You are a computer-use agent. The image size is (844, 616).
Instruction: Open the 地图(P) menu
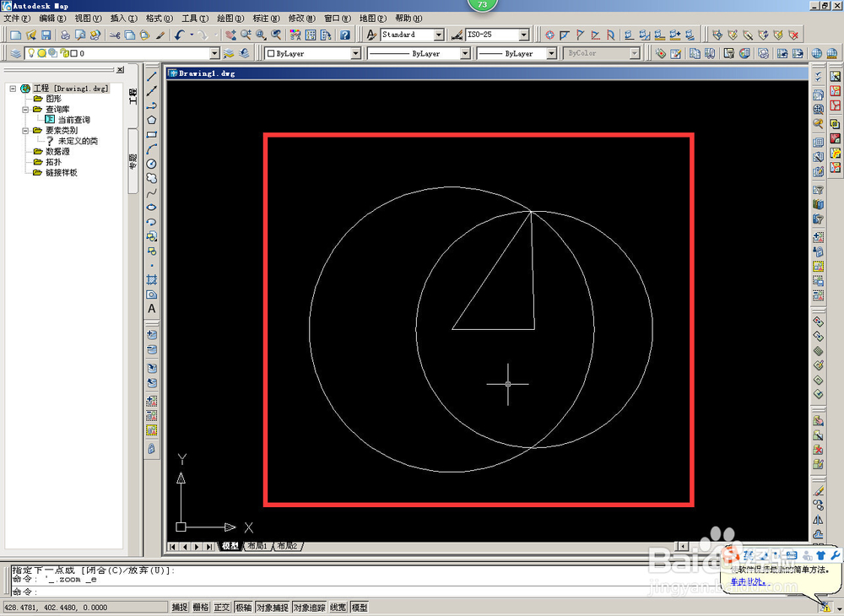373,19
